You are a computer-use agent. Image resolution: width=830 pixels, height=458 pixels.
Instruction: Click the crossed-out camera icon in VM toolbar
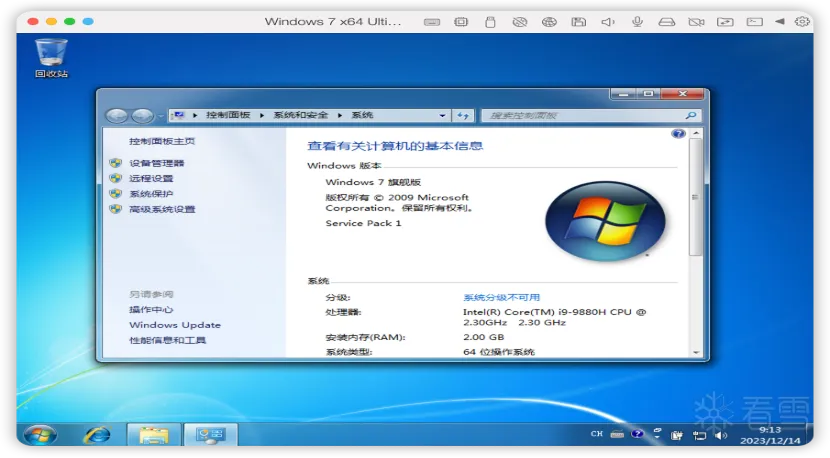pos(696,22)
